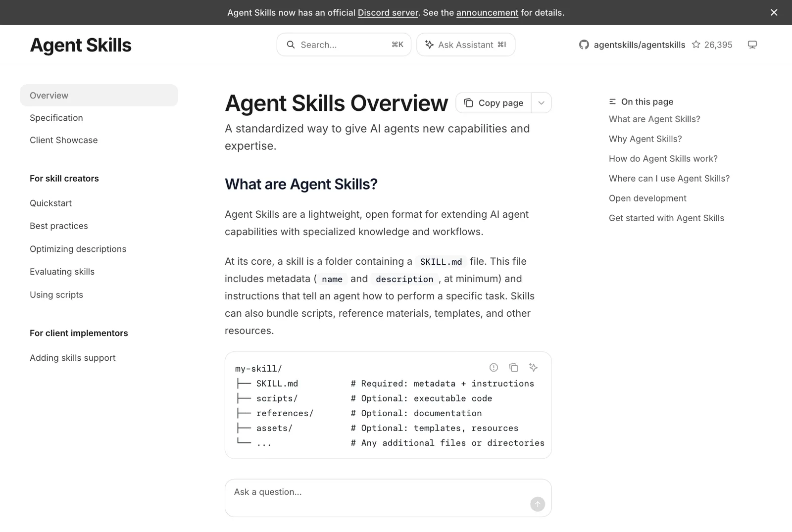Focus the Search field
Viewport: 792px width, 532px height.
(344, 45)
